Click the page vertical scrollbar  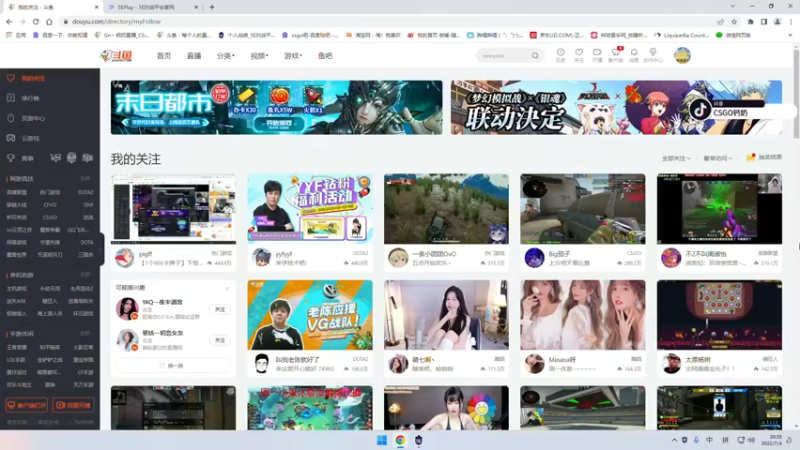796,92
